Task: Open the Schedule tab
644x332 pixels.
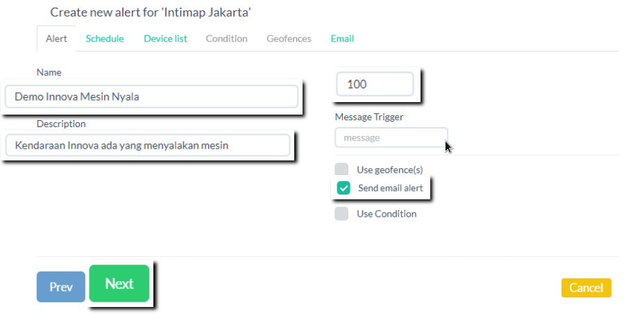Action: pyautogui.click(x=105, y=39)
